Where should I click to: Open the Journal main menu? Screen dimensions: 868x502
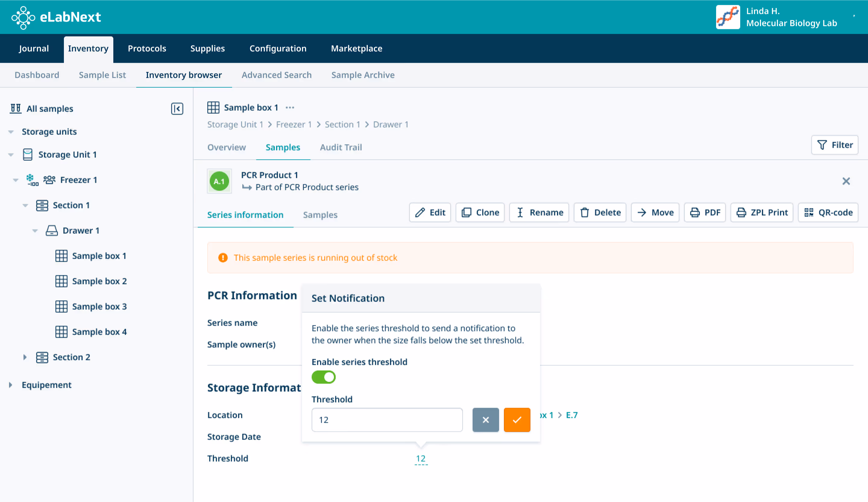pyautogui.click(x=34, y=49)
